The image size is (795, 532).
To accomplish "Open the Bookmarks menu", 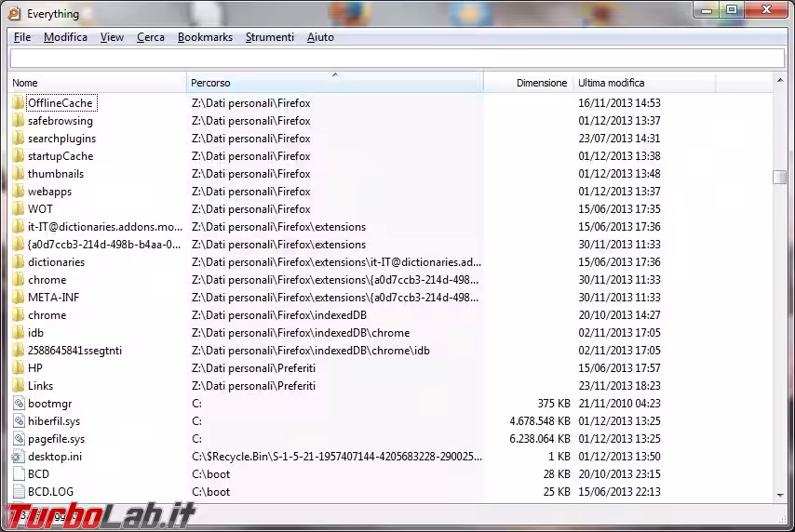I will [205, 37].
